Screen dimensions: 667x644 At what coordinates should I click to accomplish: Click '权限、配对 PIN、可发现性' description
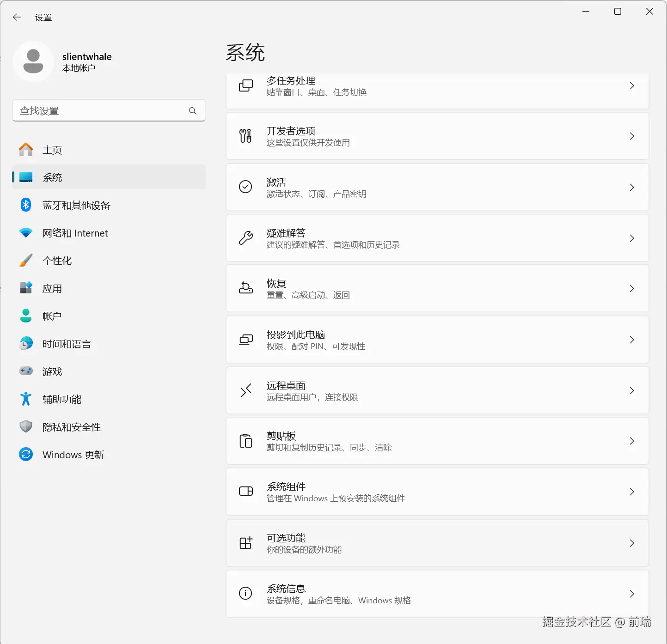click(x=316, y=346)
